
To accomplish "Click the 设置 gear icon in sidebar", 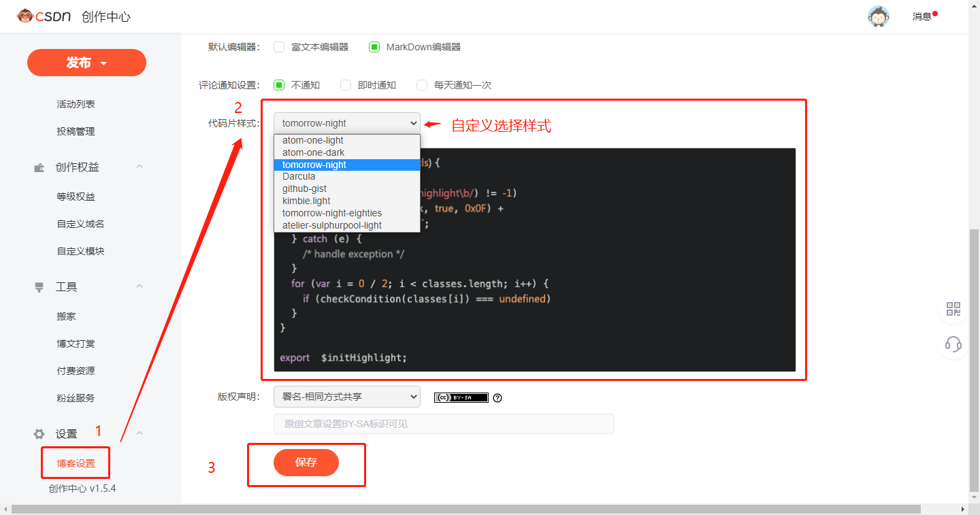I will coord(39,433).
